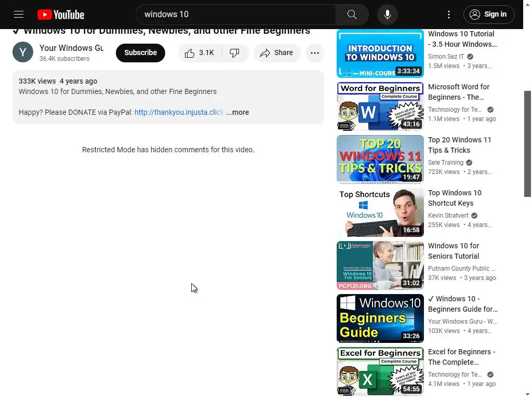This screenshot has width=532, height=399.
Task: Start voice search with the microphone icon
Action: (x=387, y=14)
